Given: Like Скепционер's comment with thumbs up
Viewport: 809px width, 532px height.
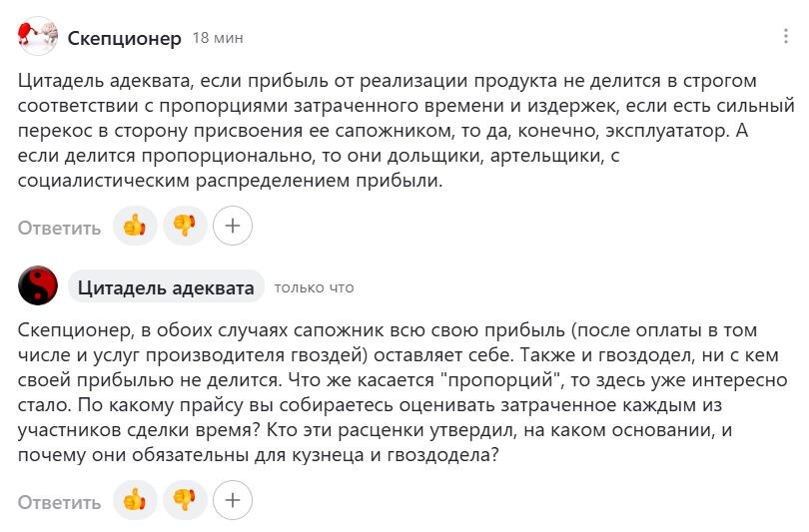Looking at the screenshot, I should coord(135,226).
